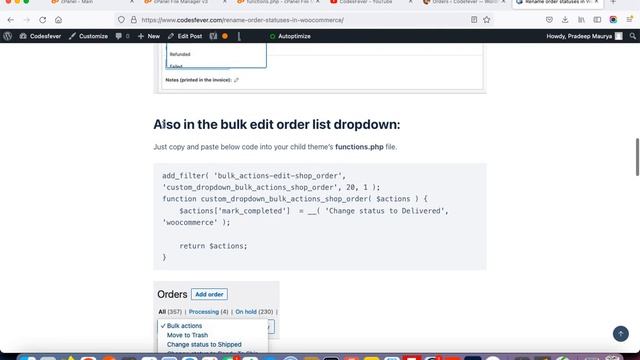This screenshot has width=640, height=360.
Task: Click the user avatar in admin bar
Action: (x=619, y=36)
